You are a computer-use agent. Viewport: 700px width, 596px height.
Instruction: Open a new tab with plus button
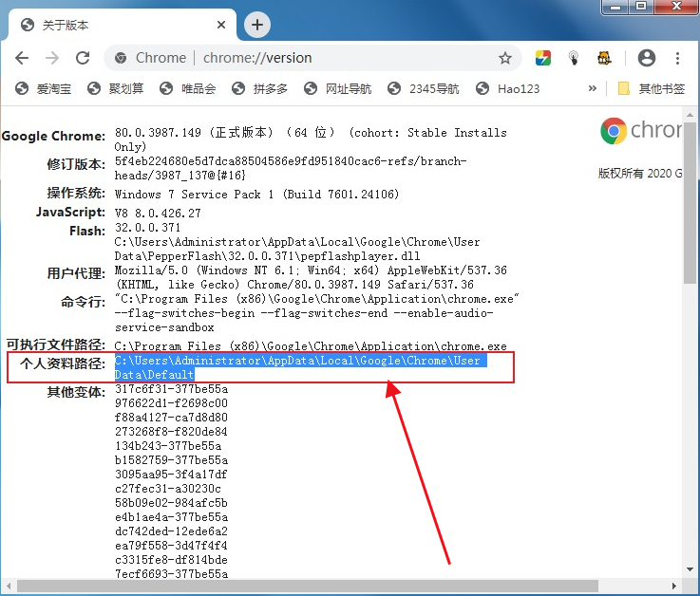[257, 25]
